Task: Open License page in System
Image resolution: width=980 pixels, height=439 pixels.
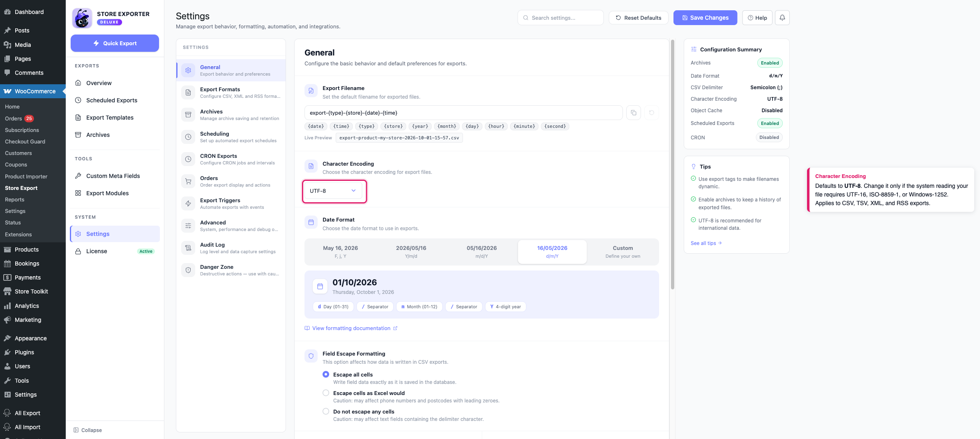Action: click(114, 251)
